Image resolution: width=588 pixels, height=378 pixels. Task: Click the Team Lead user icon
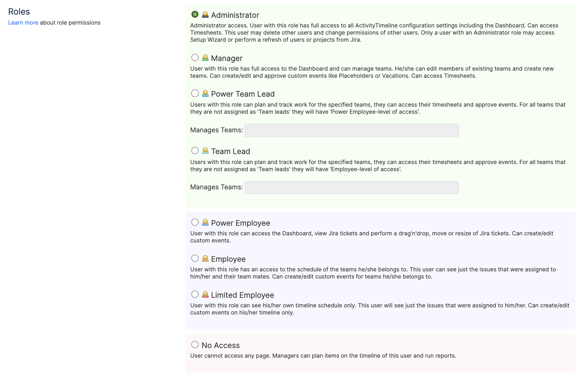pyautogui.click(x=205, y=150)
